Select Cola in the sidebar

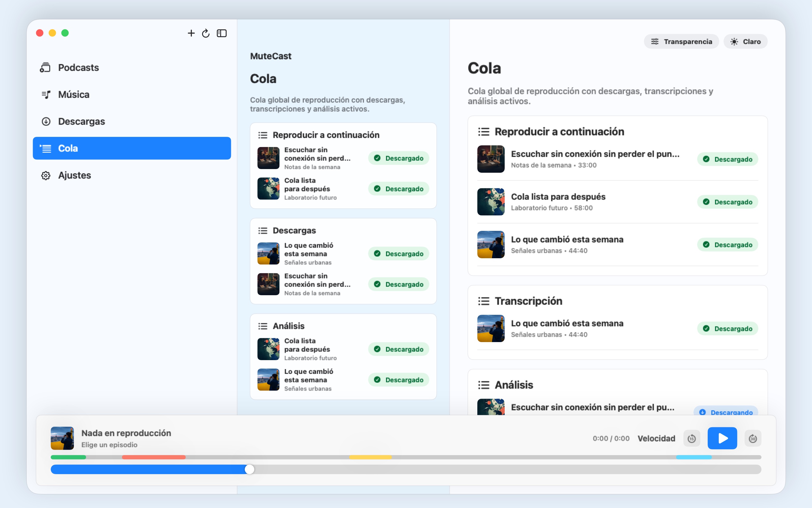point(132,148)
